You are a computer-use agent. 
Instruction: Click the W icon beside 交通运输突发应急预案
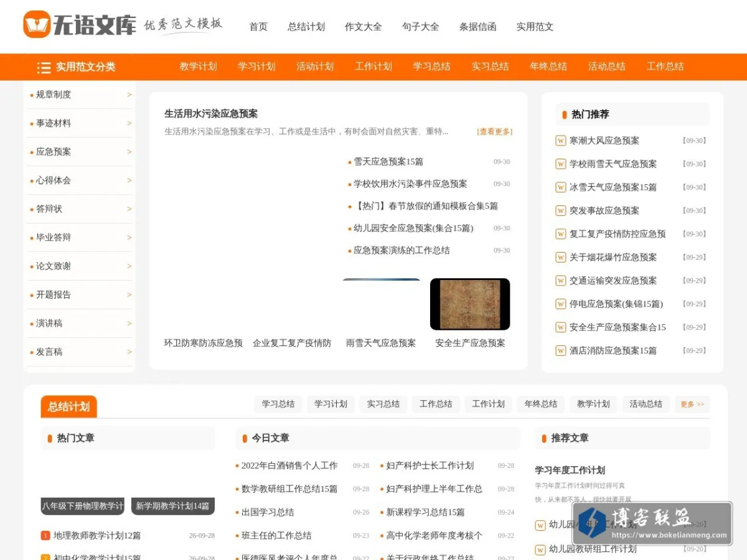(560, 281)
